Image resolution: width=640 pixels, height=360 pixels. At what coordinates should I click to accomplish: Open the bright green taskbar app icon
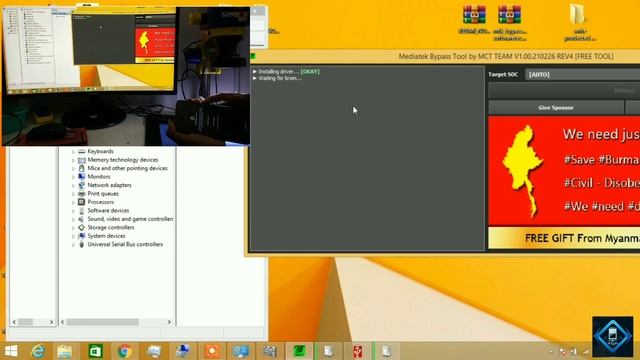point(299,351)
